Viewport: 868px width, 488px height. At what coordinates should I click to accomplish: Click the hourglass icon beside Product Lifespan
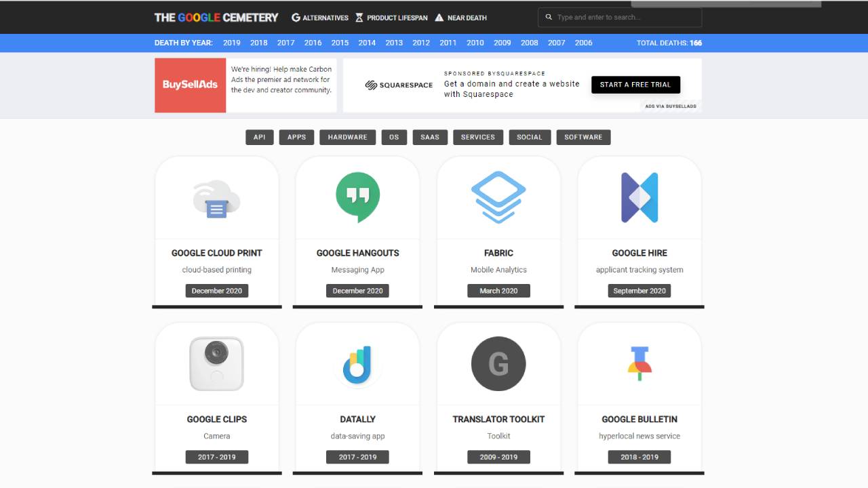pos(359,18)
